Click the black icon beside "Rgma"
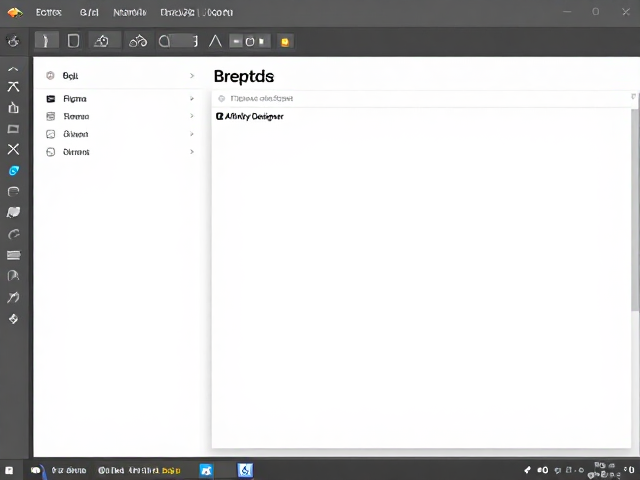The height and width of the screenshot is (480, 640). (51, 99)
